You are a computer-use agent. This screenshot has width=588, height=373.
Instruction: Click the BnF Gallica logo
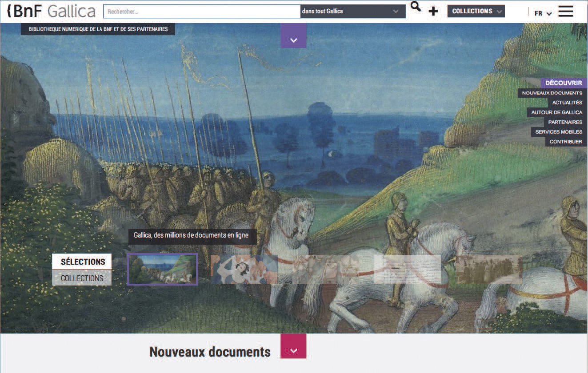click(x=51, y=11)
